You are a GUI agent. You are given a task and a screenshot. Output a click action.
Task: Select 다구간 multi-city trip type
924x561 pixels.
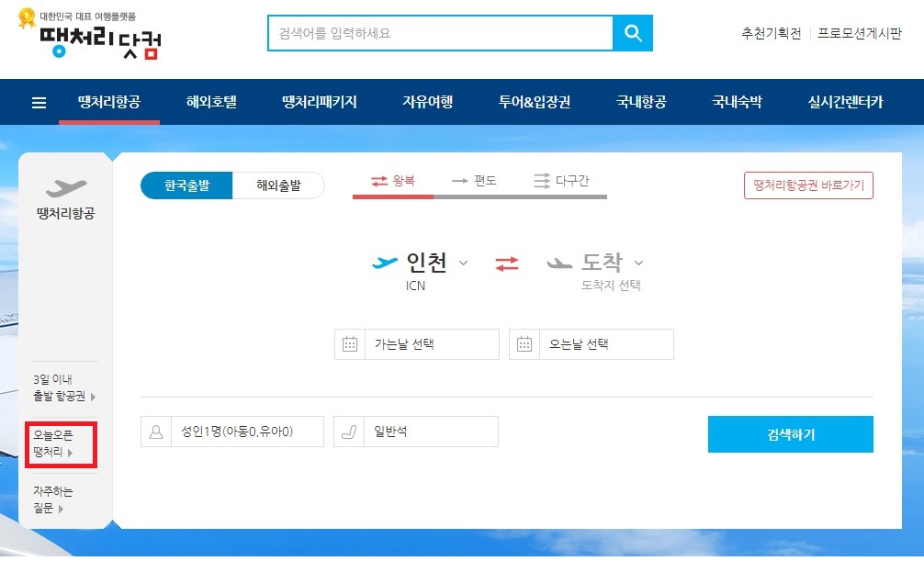563,181
